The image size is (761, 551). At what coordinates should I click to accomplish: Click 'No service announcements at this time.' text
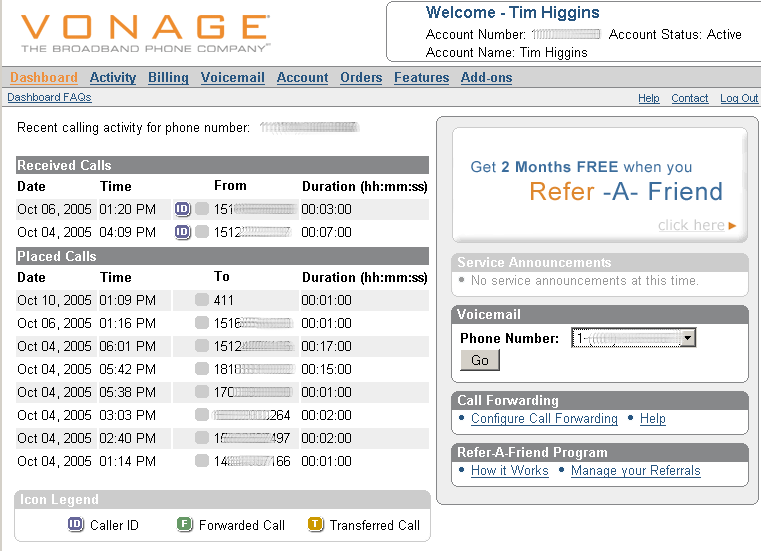[584, 281]
